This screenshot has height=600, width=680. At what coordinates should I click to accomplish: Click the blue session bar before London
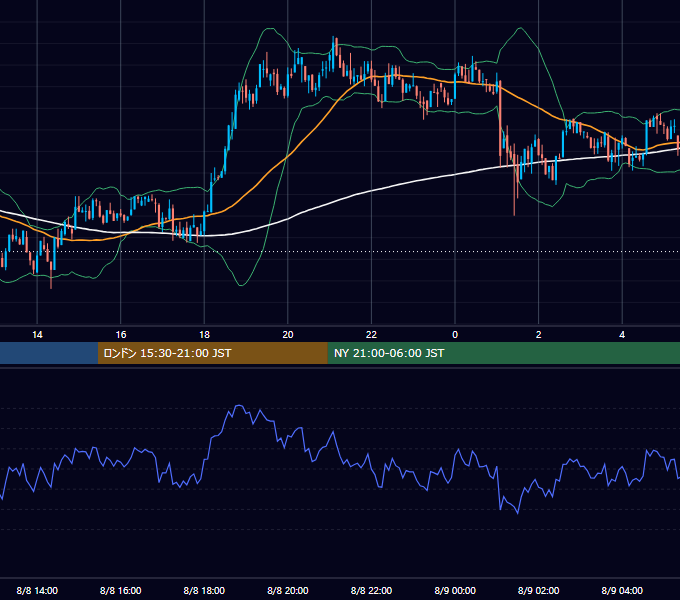pyautogui.click(x=49, y=353)
